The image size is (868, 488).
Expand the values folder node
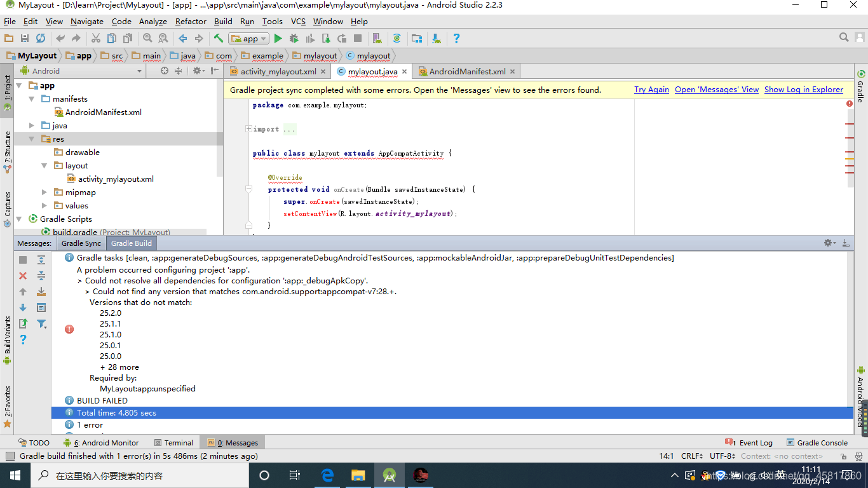coord(44,206)
